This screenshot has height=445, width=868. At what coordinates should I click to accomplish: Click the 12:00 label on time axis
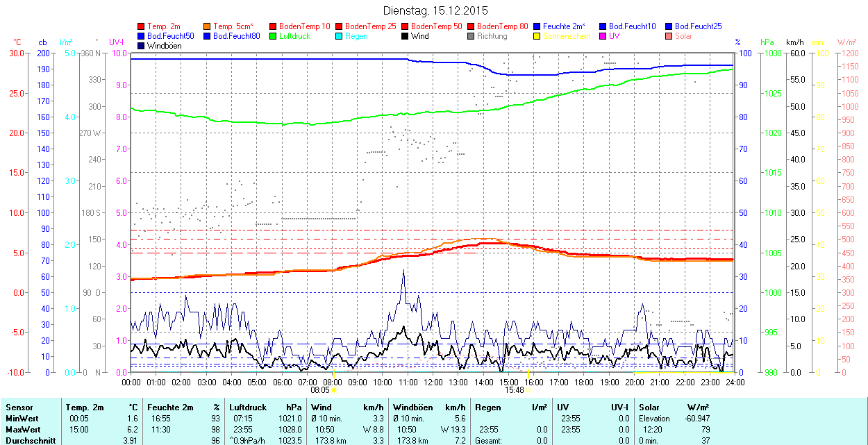coord(433,382)
